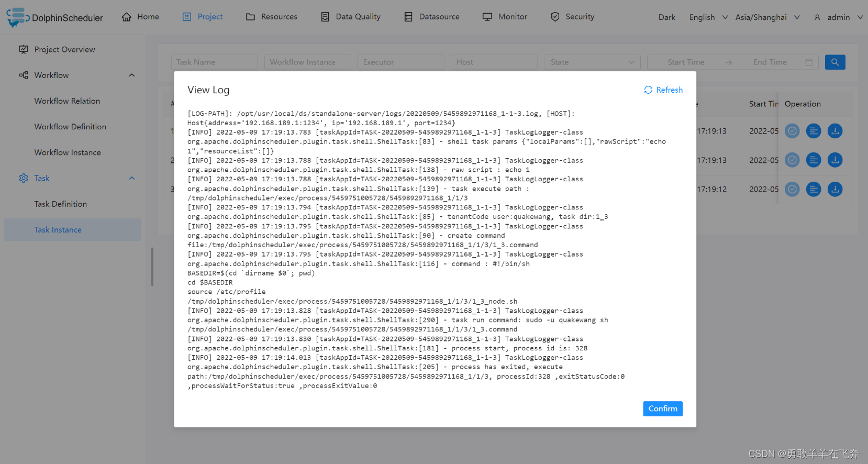Focus the Workflow Instance filter field
868x464 pixels.
coord(307,62)
